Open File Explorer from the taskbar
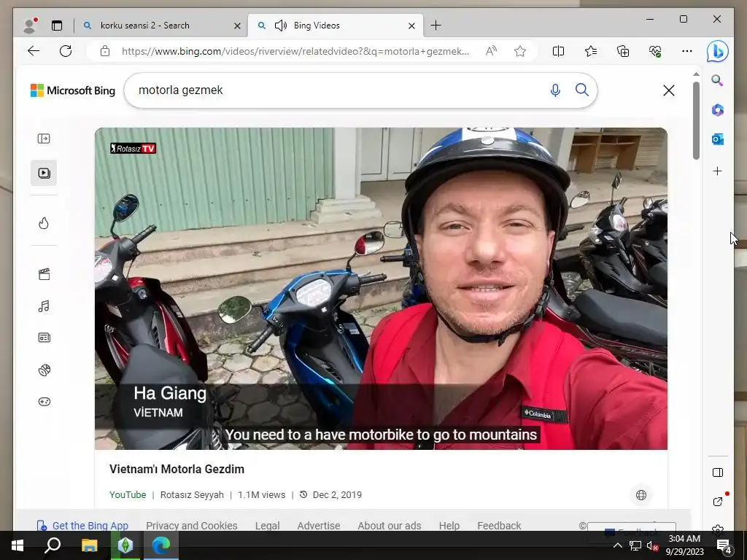The height and width of the screenshot is (560, 747). 89,545
